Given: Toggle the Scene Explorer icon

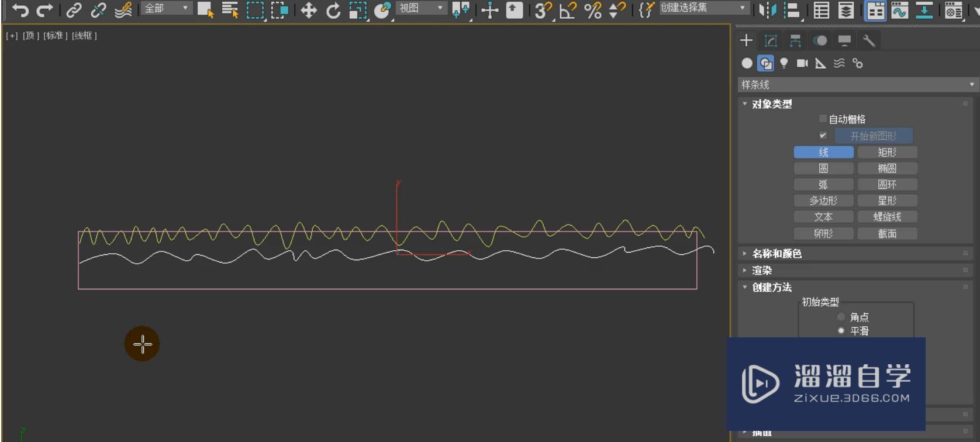Looking at the screenshot, I should (x=822, y=10).
